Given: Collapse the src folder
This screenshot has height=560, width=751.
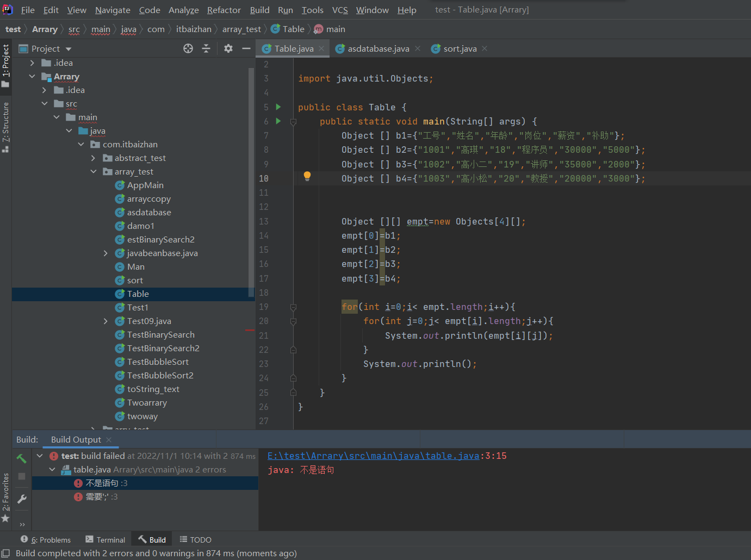Looking at the screenshot, I should click(x=45, y=104).
